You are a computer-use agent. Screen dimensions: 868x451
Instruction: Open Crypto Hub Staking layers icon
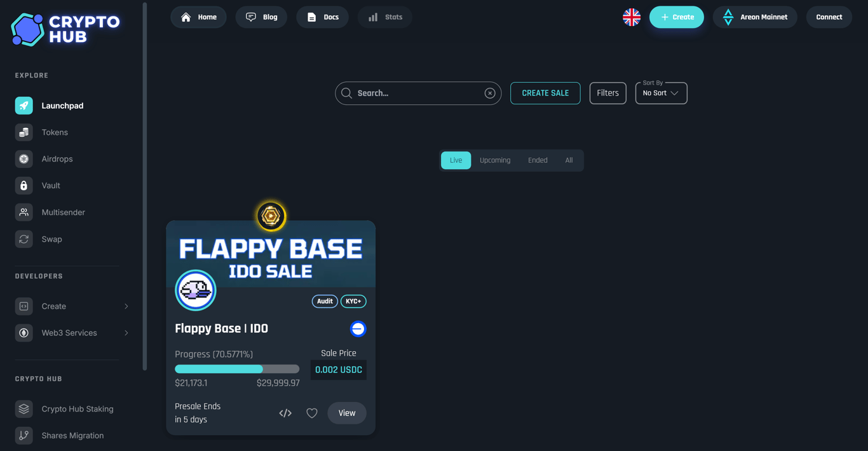[24, 409]
